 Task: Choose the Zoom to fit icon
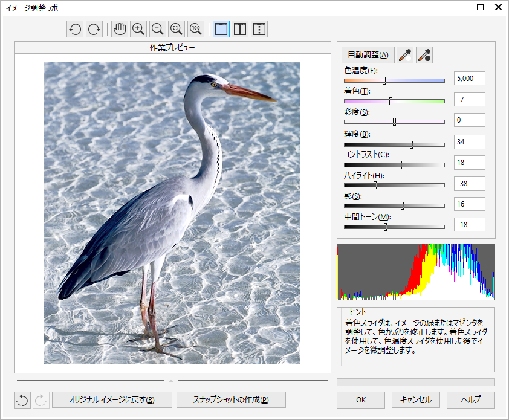point(177,29)
